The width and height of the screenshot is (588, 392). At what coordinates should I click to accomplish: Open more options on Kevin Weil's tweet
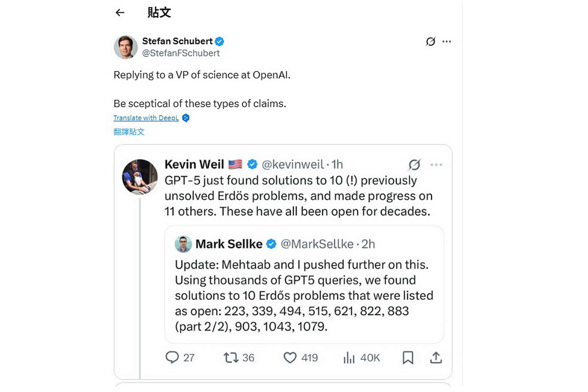pyautogui.click(x=436, y=165)
